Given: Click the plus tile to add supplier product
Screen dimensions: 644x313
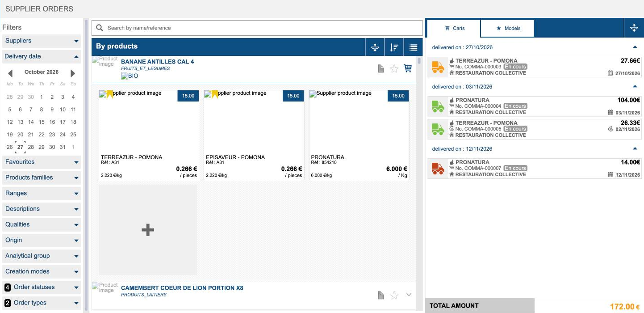Looking at the screenshot, I should point(148,230).
